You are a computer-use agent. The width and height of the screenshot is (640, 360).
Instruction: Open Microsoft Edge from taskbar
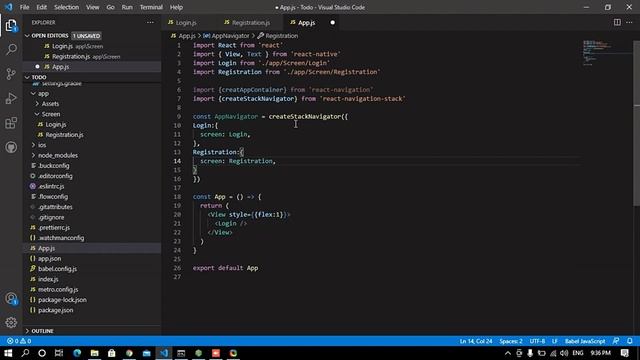click(77, 353)
